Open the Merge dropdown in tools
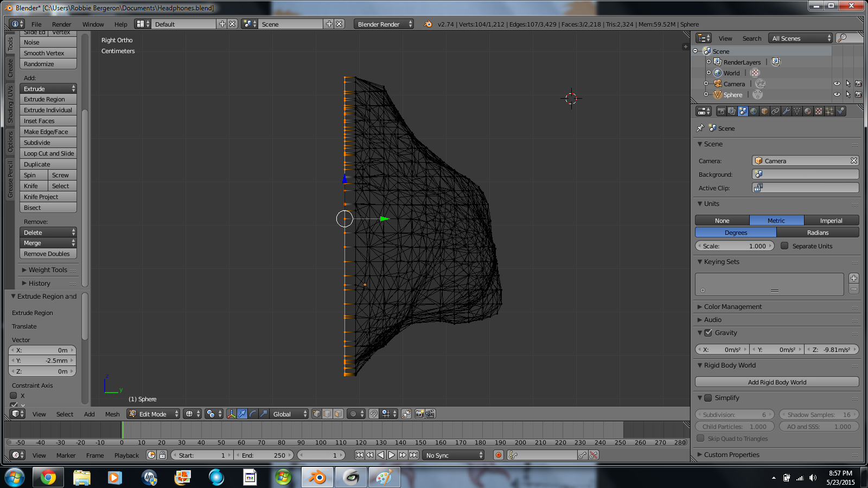This screenshot has width=868, height=488. click(48, 243)
